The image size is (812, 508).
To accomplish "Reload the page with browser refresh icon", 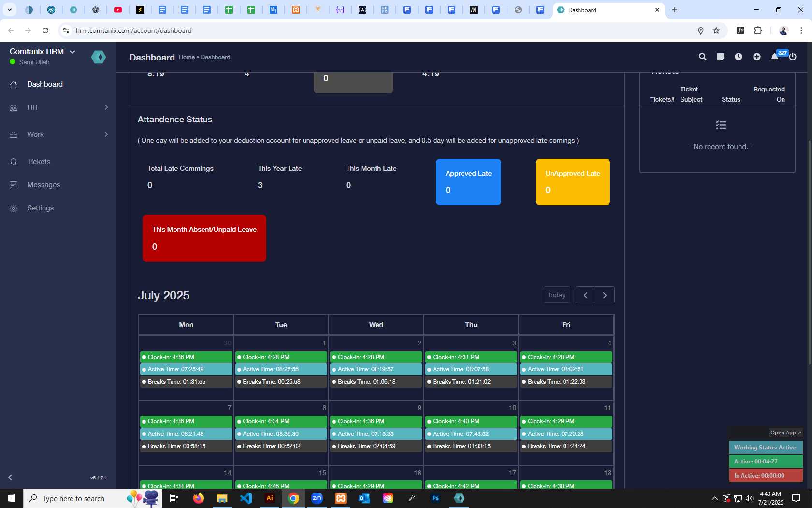I will (45, 30).
